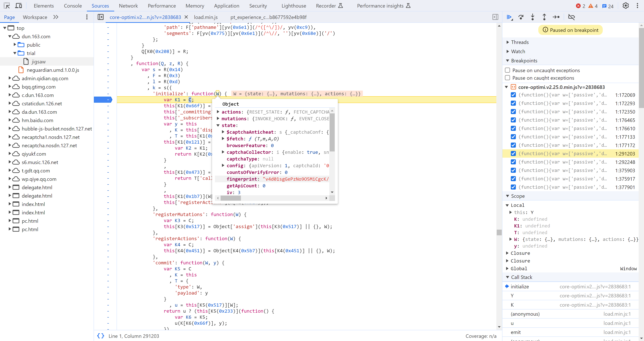
Task: Switch to the Workspace navigator tab
Action: [35, 17]
